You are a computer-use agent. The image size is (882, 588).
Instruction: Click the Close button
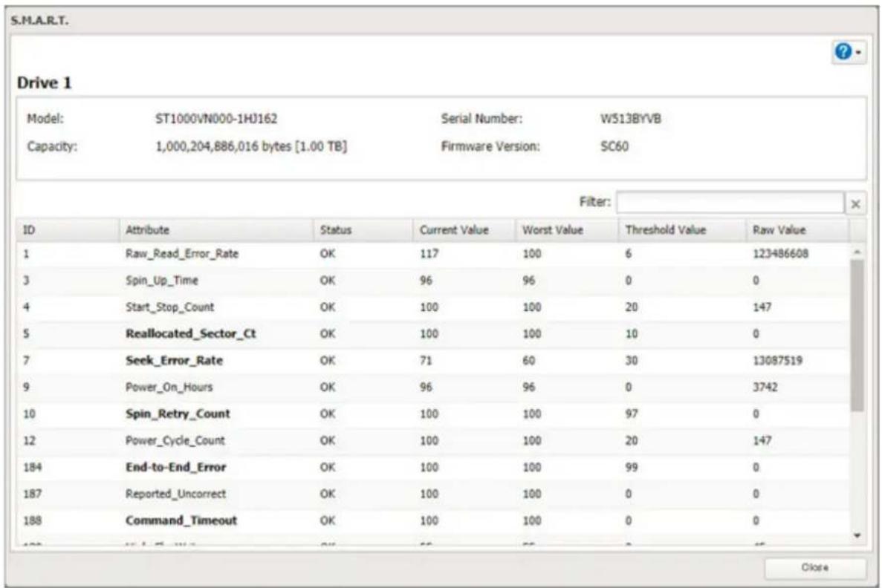[814, 568]
